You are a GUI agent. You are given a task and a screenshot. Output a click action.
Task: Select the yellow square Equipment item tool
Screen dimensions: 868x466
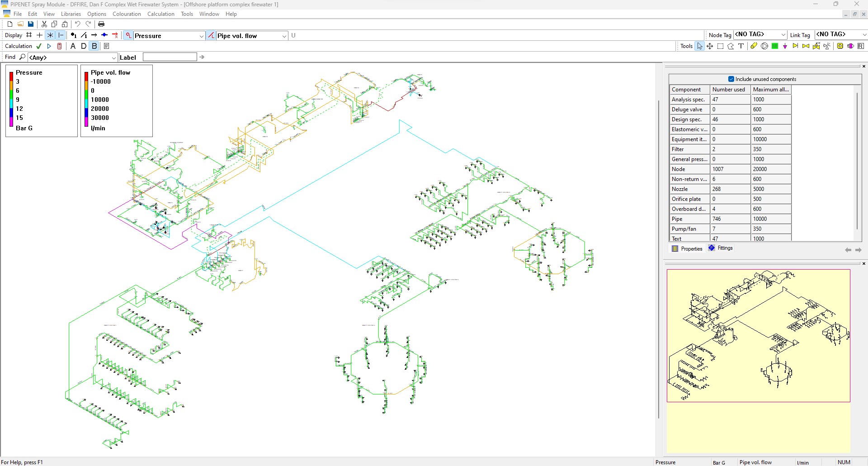point(840,46)
